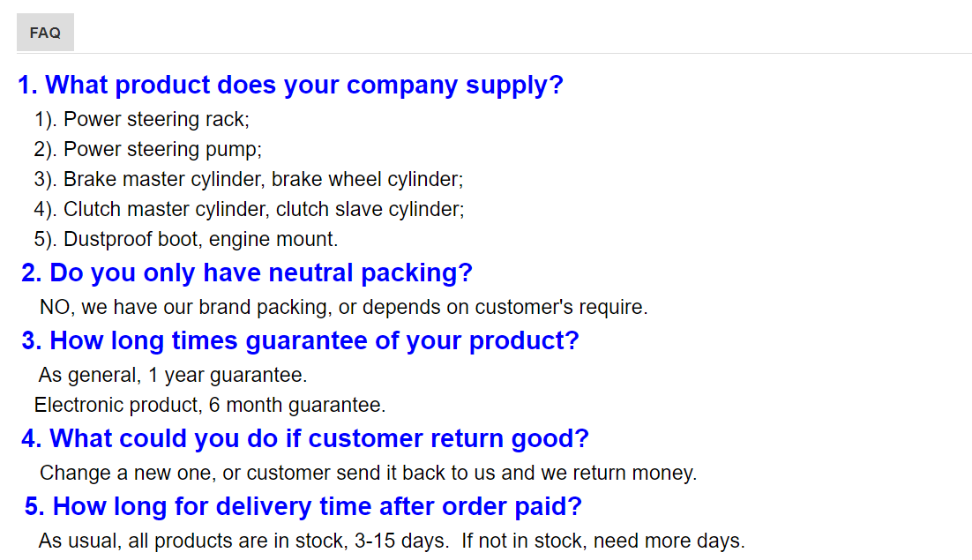Click the '1 year guarantee' answer line

point(173,376)
